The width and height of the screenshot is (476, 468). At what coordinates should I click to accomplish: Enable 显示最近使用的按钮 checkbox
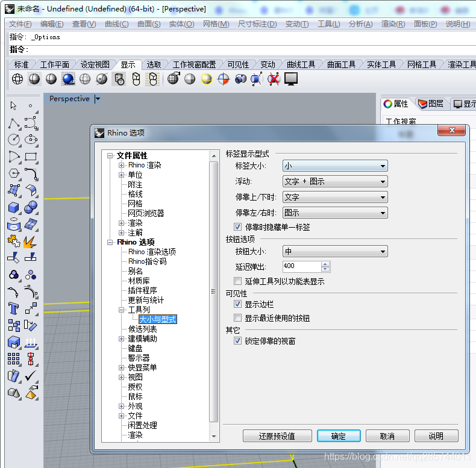click(237, 318)
